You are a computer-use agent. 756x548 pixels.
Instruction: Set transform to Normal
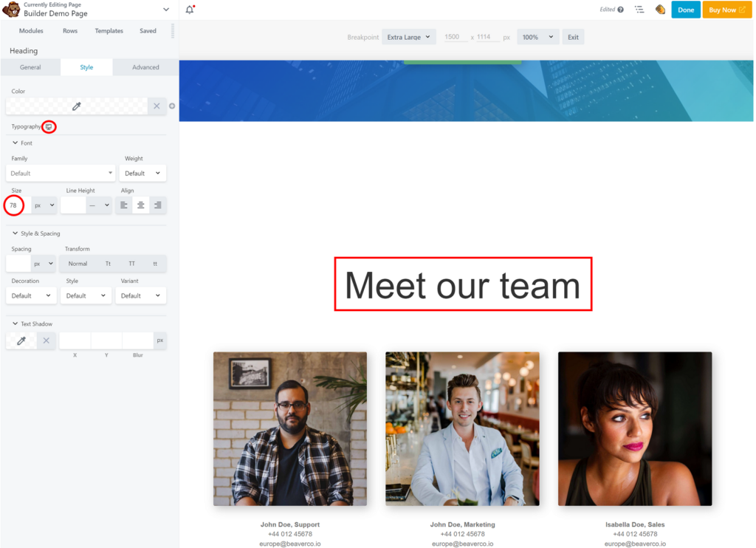point(78,264)
